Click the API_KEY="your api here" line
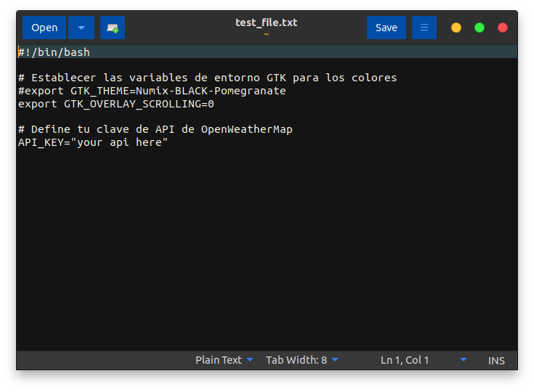This screenshot has width=534, height=392. click(93, 142)
